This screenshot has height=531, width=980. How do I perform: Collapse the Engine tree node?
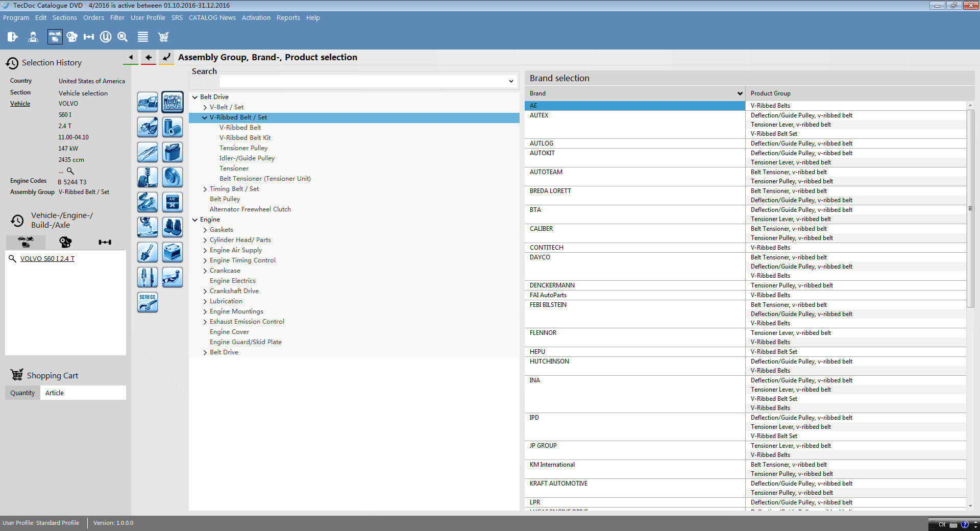[x=195, y=220]
